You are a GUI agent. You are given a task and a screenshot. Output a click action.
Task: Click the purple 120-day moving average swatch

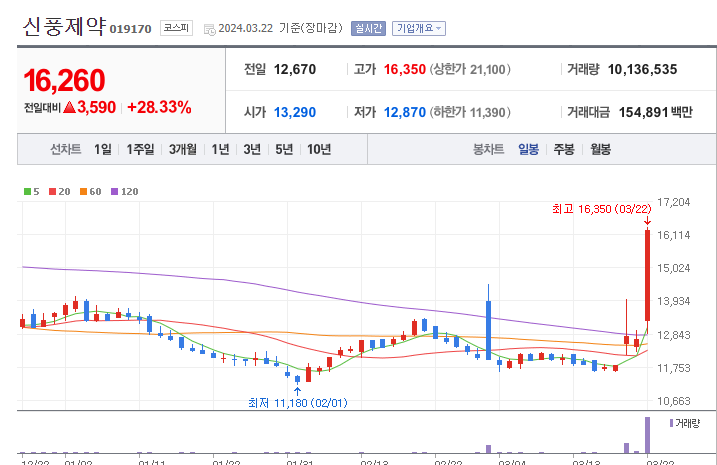tap(114, 192)
